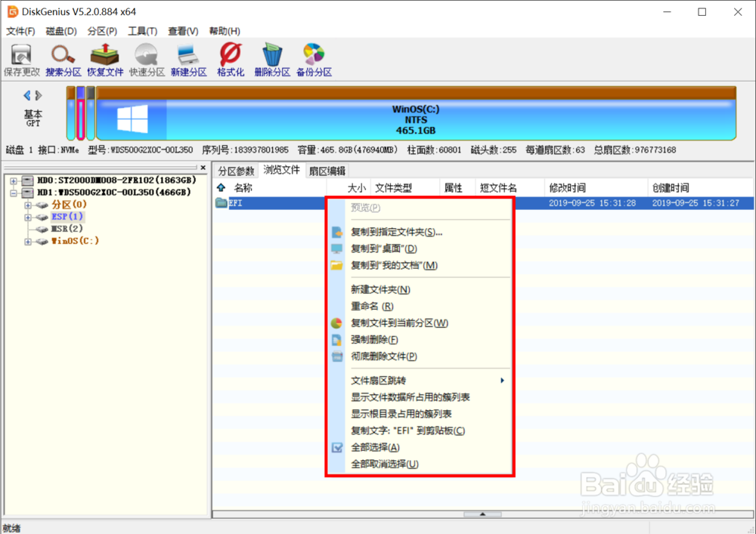756x534 pixels.
Task: Select the first small partition block
Action: pos(71,113)
